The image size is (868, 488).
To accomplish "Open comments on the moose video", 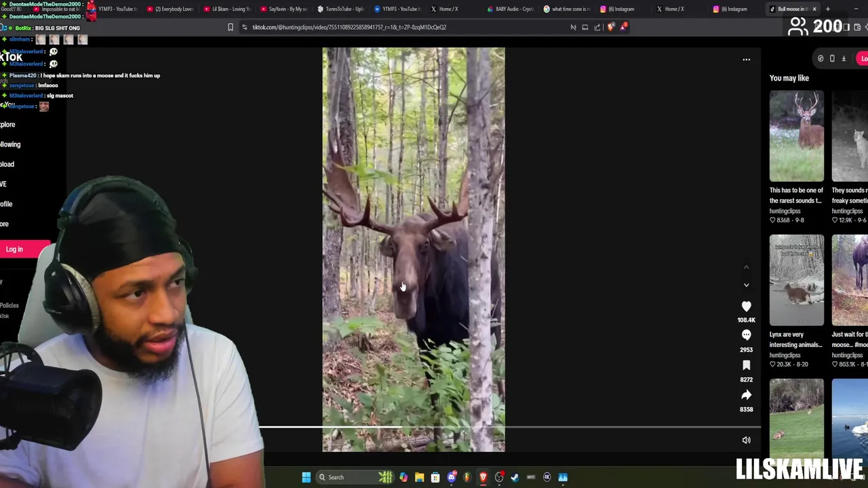I will (x=746, y=335).
